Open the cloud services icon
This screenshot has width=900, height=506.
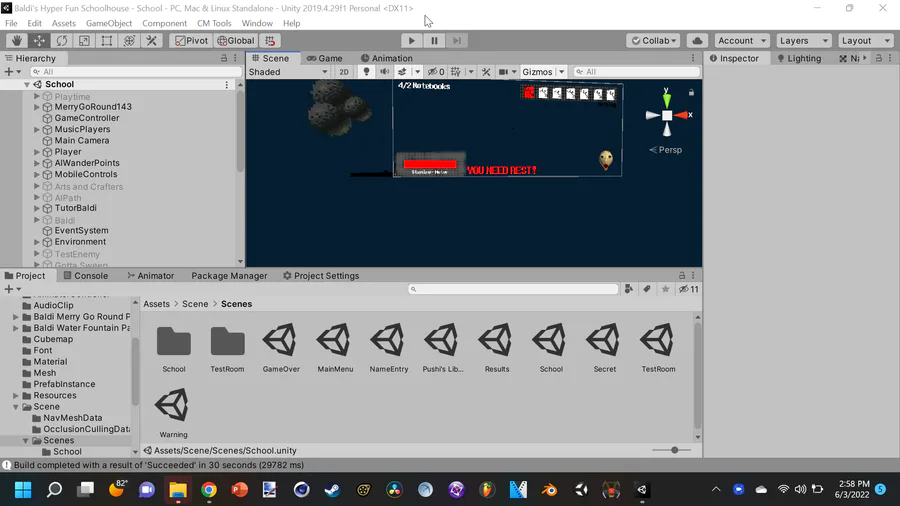click(x=697, y=41)
